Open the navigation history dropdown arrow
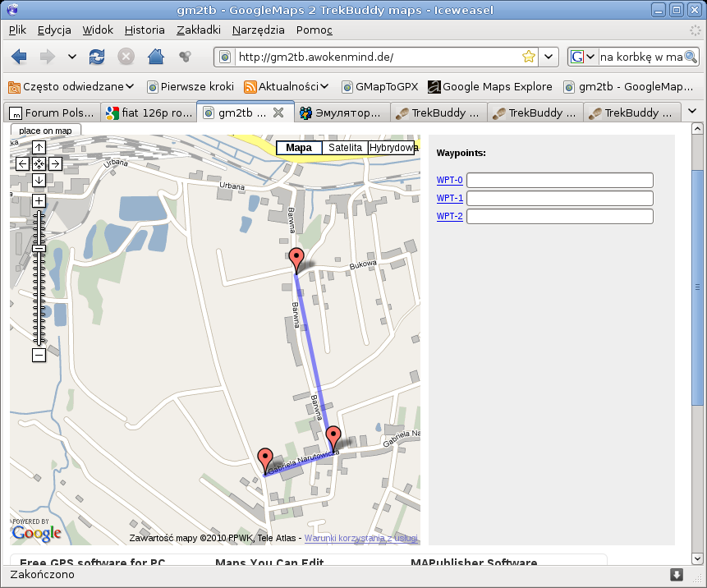Viewport: 707px width, 588px height. coord(72,57)
